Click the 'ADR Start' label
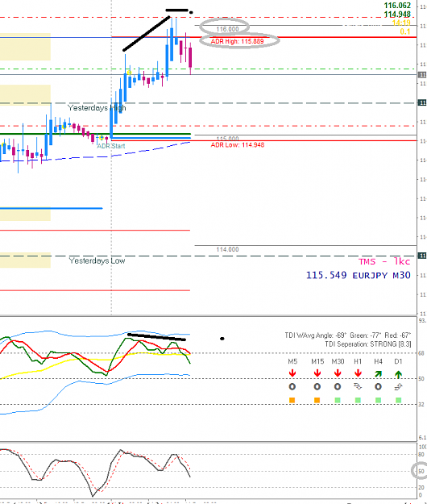The width and height of the screenshot is (427, 504). coord(111,146)
